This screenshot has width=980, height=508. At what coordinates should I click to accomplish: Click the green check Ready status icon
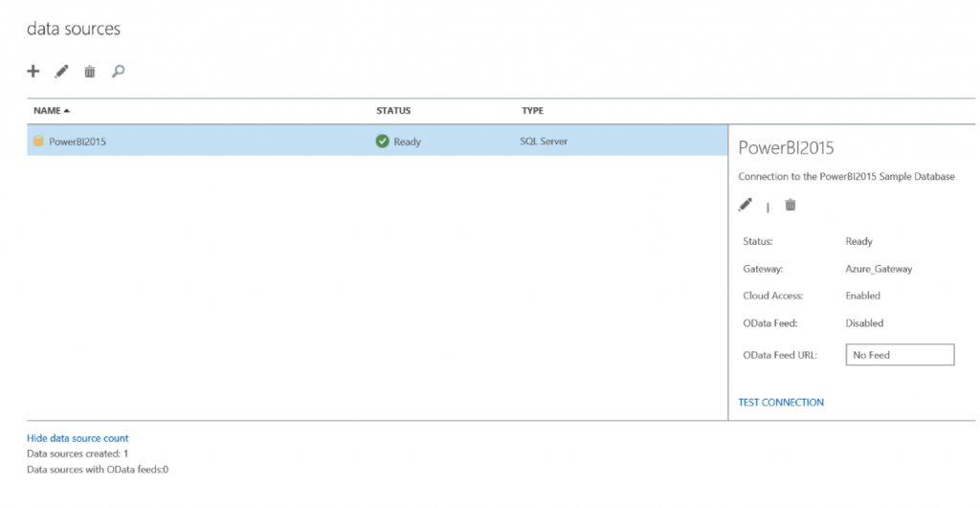[x=383, y=142]
